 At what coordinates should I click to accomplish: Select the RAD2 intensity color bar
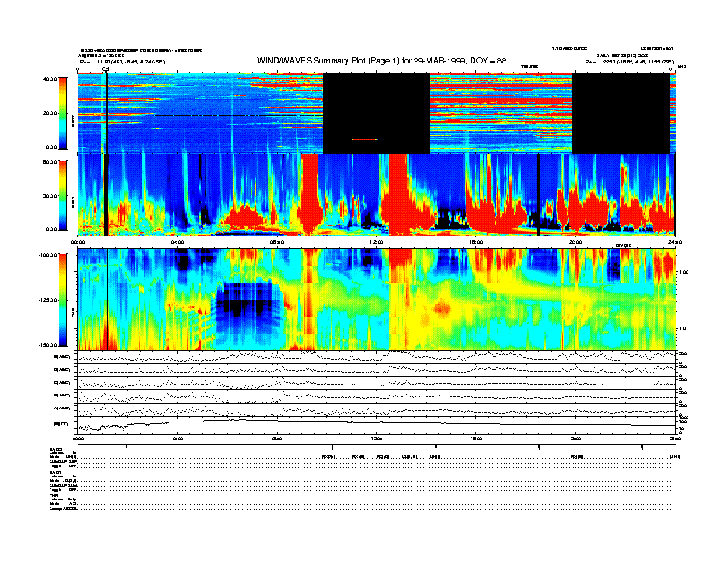click(63, 113)
